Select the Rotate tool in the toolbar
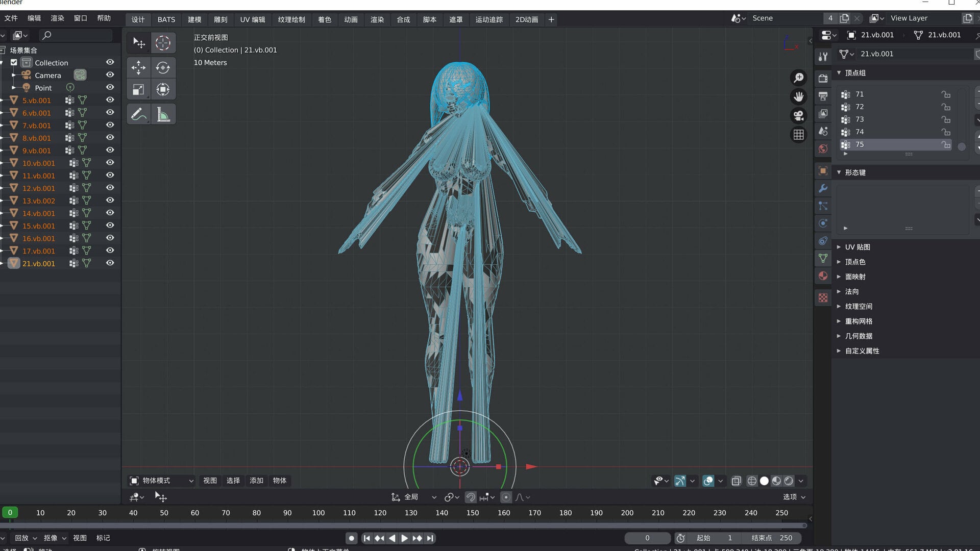The image size is (980, 551). coord(163,67)
